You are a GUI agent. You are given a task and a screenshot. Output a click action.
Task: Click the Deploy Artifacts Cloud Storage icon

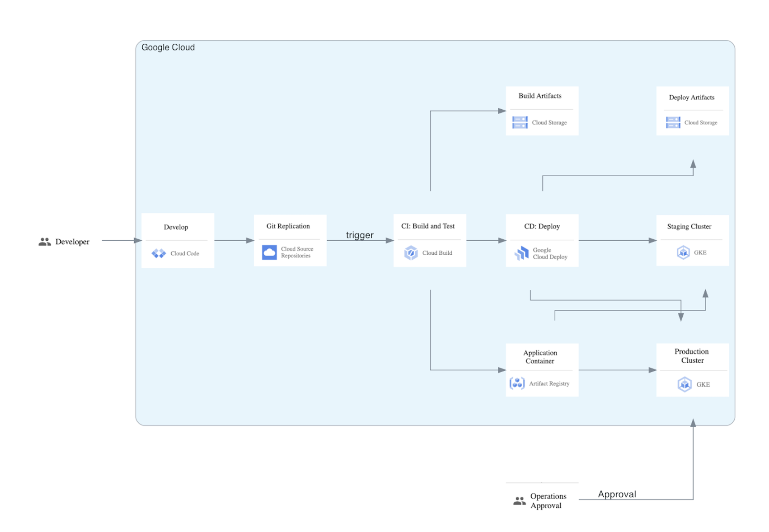673,122
